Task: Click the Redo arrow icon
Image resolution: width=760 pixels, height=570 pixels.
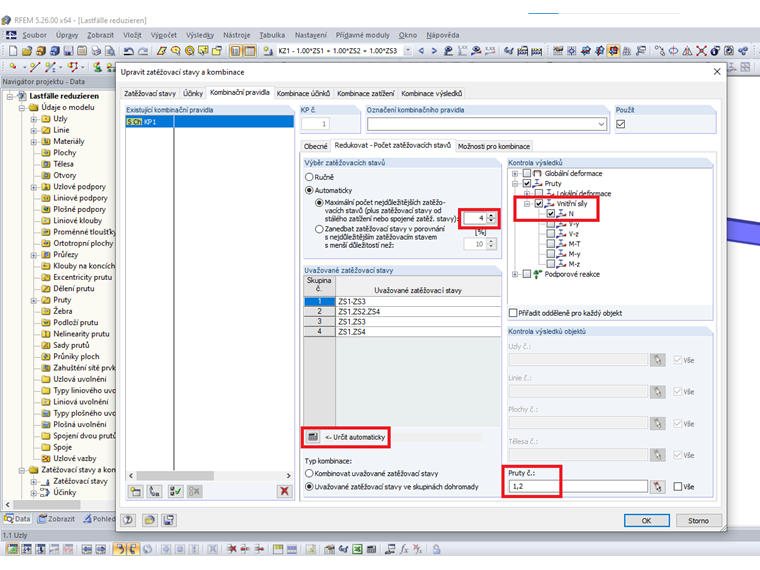Action: [143, 51]
